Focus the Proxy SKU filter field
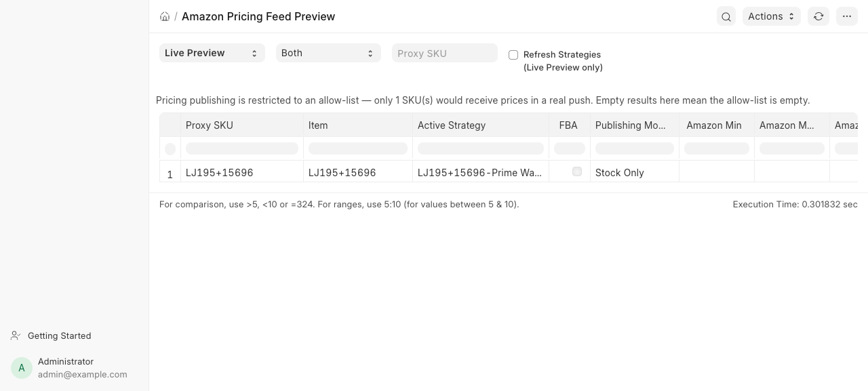868x391 pixels. point(445,53)
